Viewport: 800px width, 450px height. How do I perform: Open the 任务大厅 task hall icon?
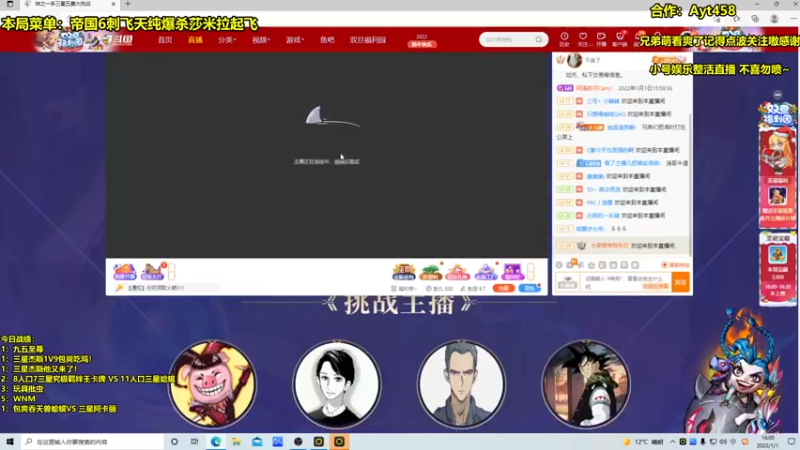(152, 271)
